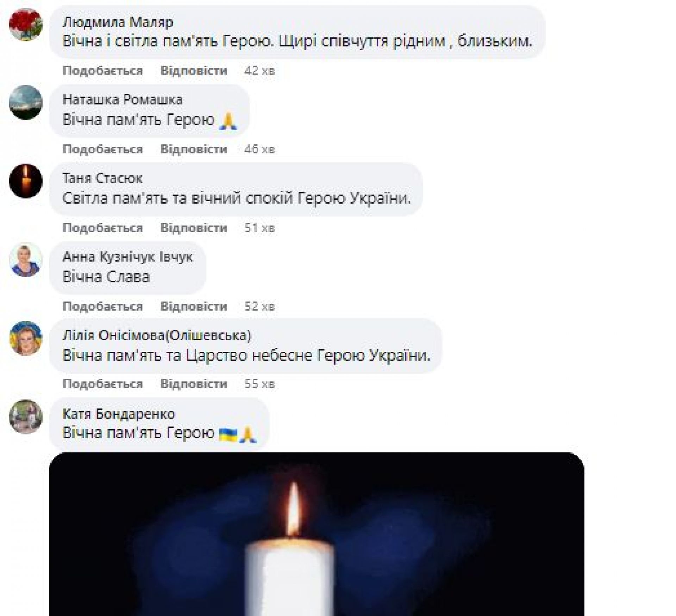The image size is (676, 616).
Task: Open the 42 хв comment timestamp
Action: (259, 71)
